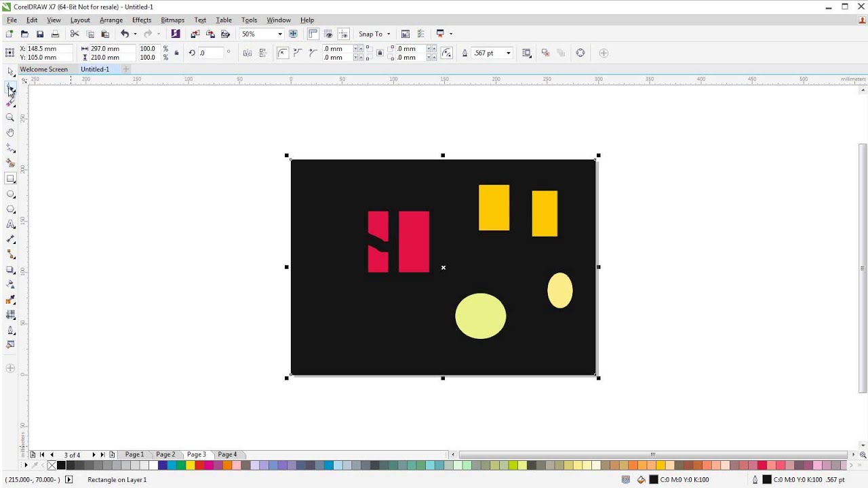868x488 pixels.
Task: Toggle relative corner scaling
Action: pyautogui.click(x=447, y=53)
